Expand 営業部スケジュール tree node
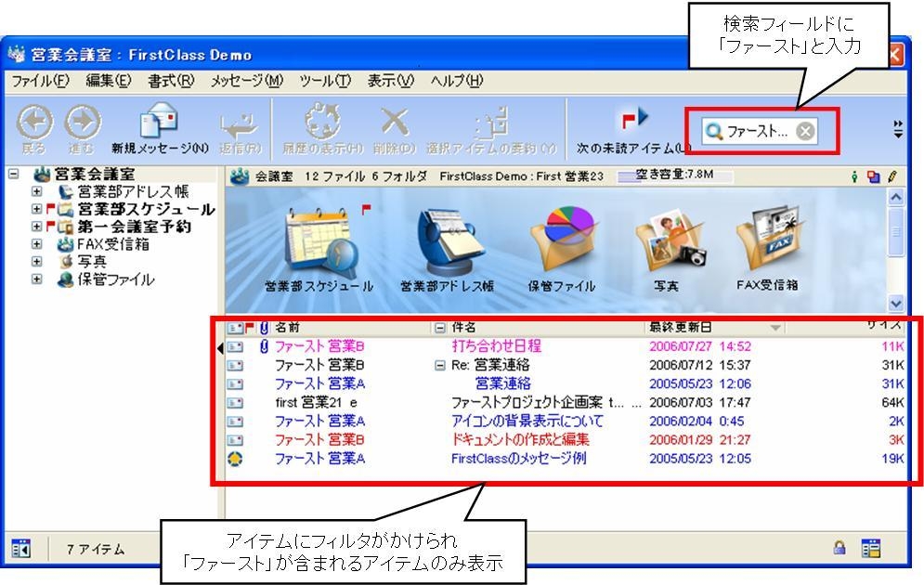 tap(36, 209)
